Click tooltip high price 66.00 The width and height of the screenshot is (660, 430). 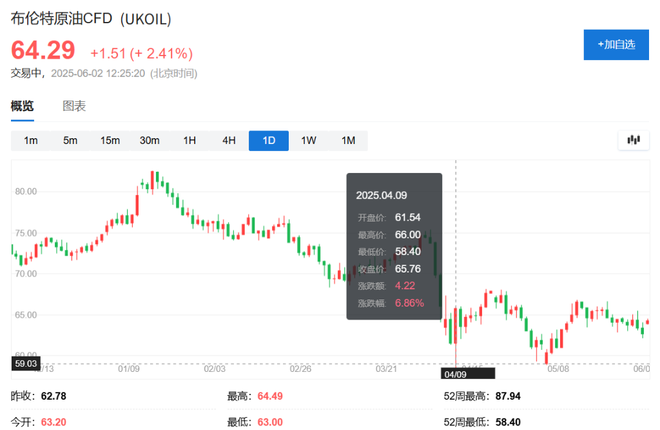coord(407,235)
